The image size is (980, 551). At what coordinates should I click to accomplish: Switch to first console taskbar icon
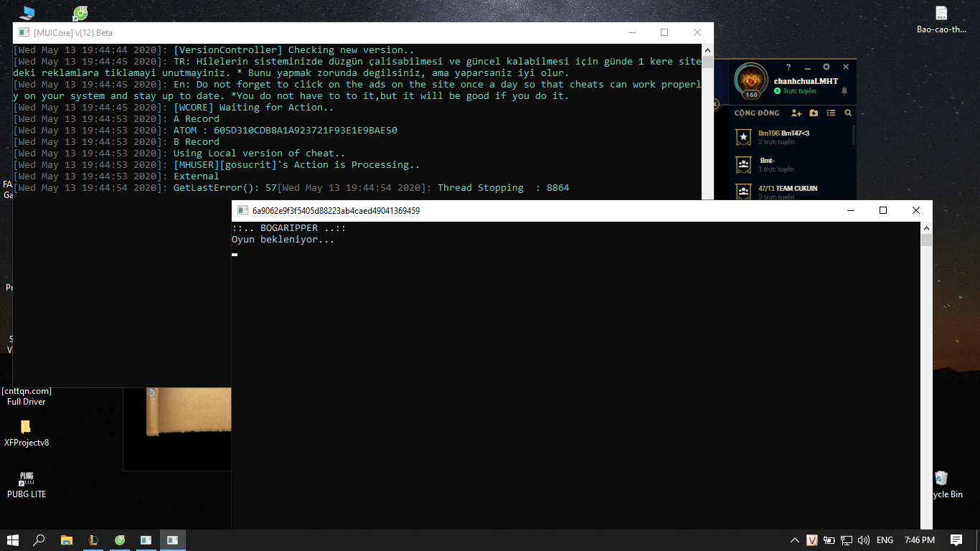(x=146, y=540)
